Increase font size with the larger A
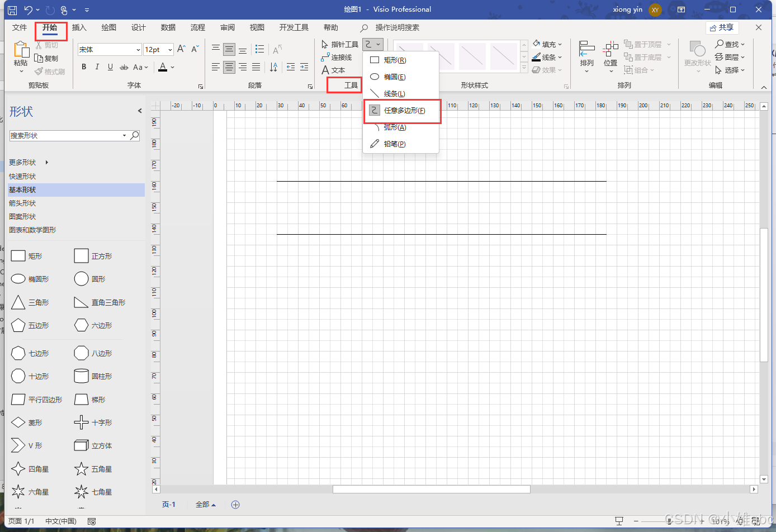Image resolution: width=776 pixels, height=532 pixels. pyautogui.click(x=181, y=49)
